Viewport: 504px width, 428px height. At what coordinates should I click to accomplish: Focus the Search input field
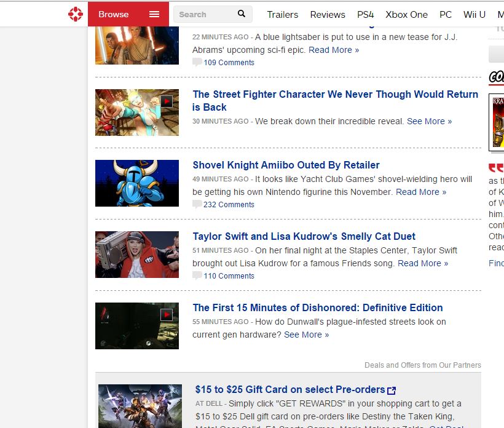(x=203, y=14)
